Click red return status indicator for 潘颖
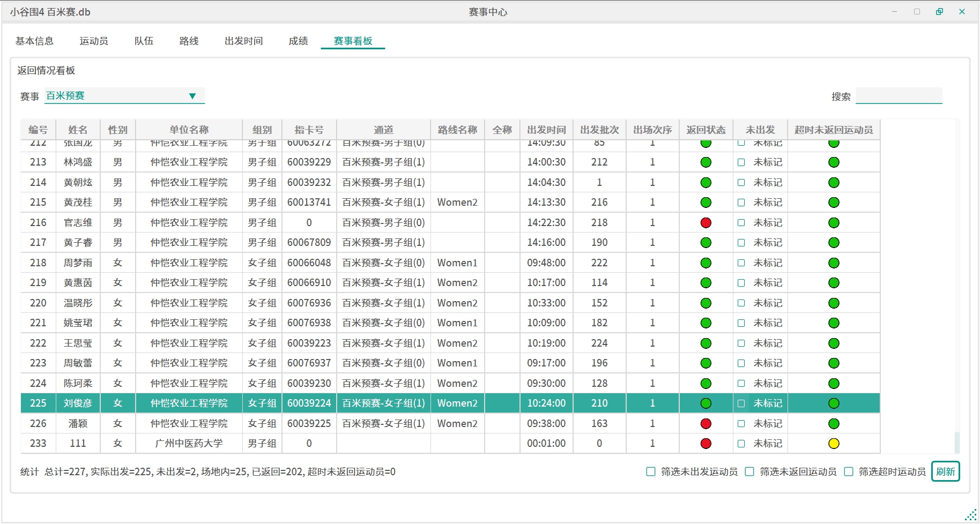 (706, 424)
